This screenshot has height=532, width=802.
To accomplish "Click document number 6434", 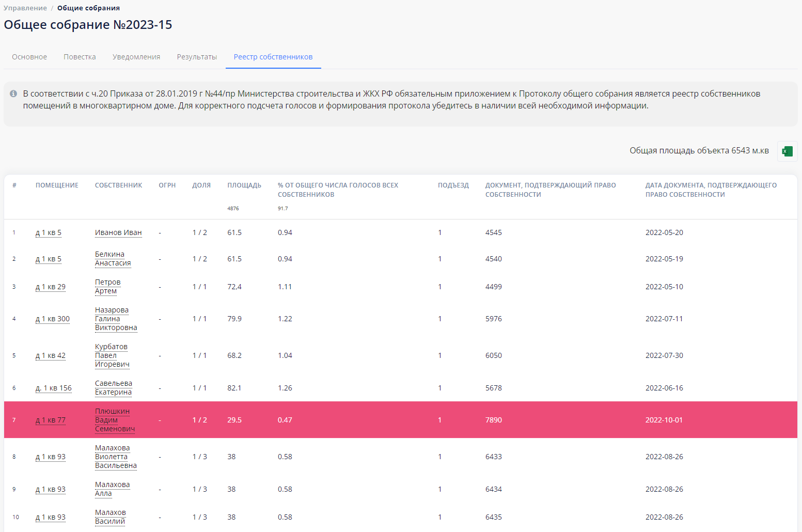I will click(x=494, y=489).
